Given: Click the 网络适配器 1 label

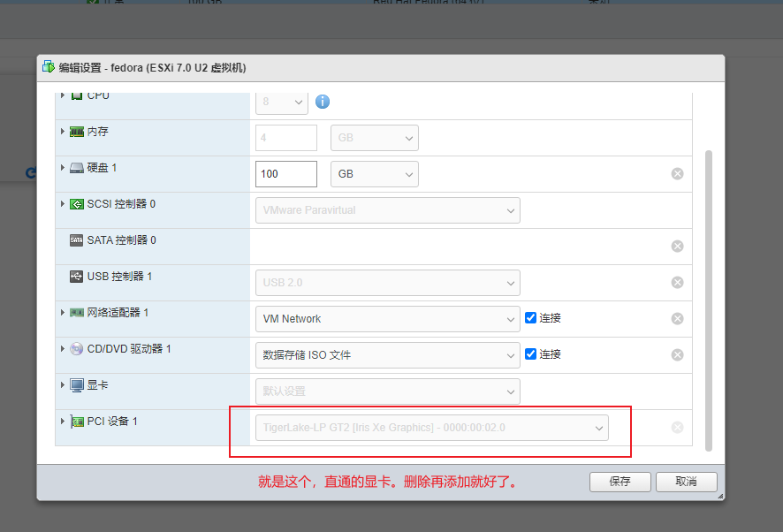Looking at the screenshot, I should coord(118,313).
